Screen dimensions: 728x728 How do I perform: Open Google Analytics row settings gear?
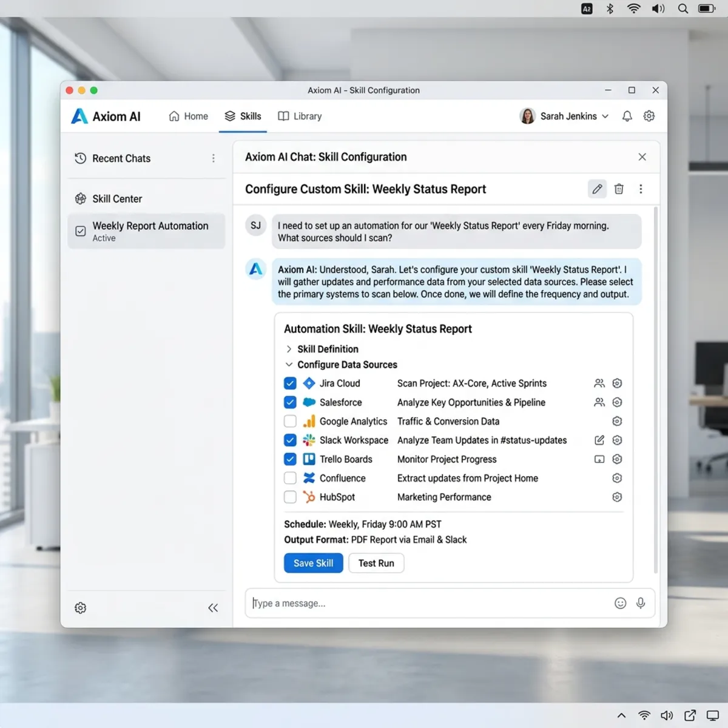tap(617, 421)
